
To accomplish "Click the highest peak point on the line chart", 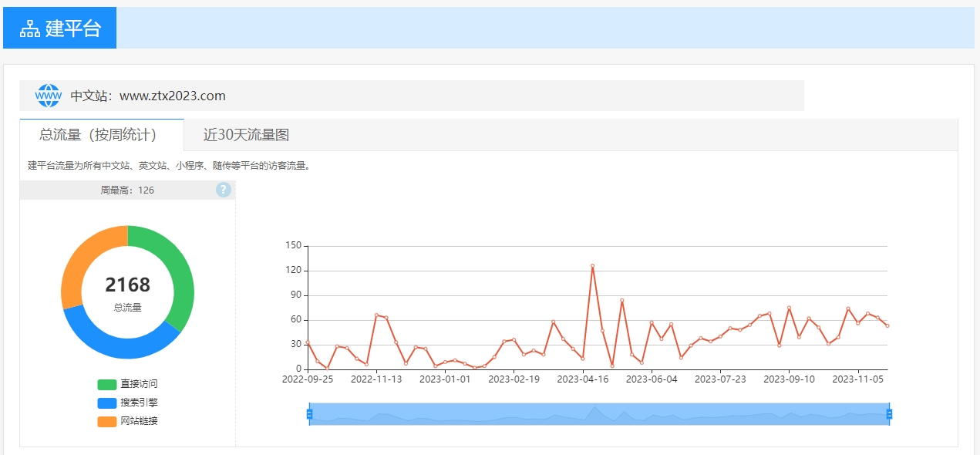I will click(592, 266).
